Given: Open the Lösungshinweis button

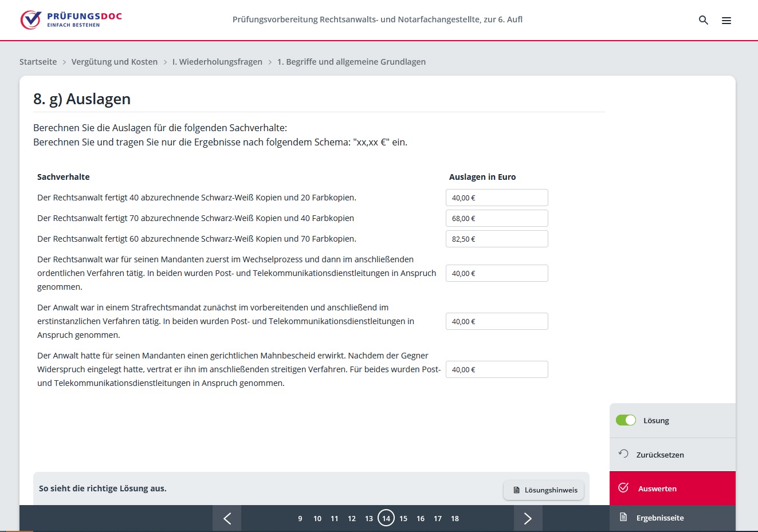Looking at the screenshot, I should 544,490.
